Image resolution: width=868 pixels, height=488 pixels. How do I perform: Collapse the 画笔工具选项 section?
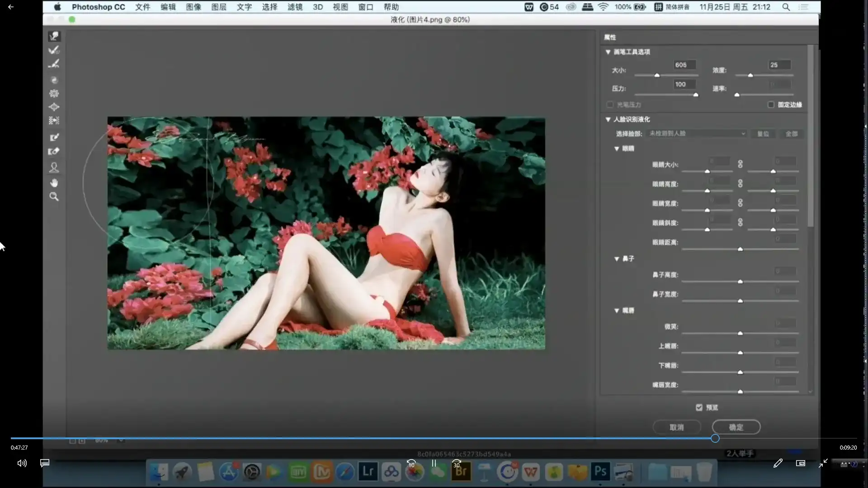(x=608, y=52)
